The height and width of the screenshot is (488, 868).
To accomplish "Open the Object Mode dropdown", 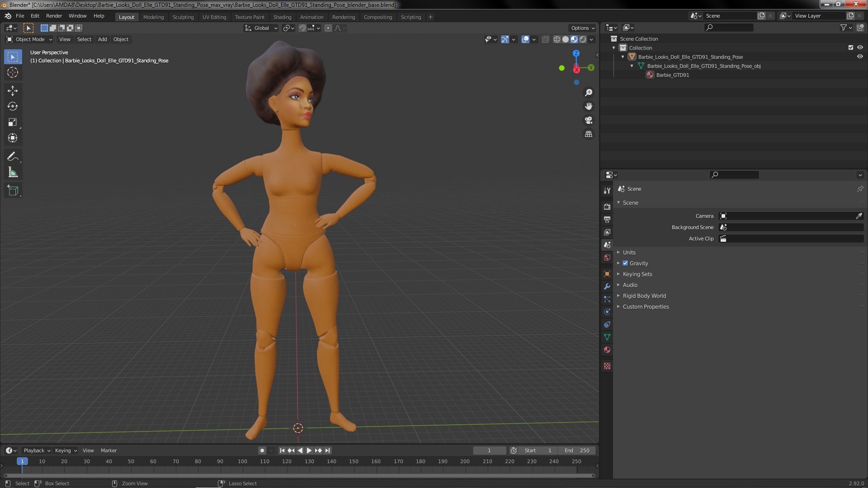I will (x=29, y=39).
